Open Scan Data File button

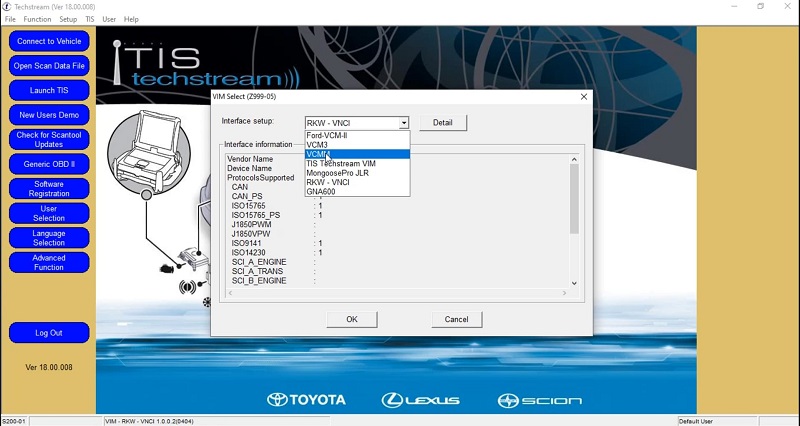pos(49,66)
